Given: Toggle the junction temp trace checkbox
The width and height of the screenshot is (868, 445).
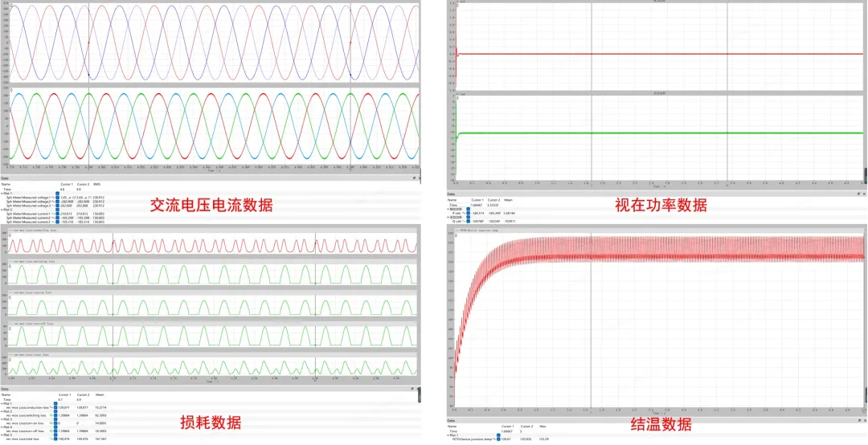Looking at the screenshot, I should 498,440.
